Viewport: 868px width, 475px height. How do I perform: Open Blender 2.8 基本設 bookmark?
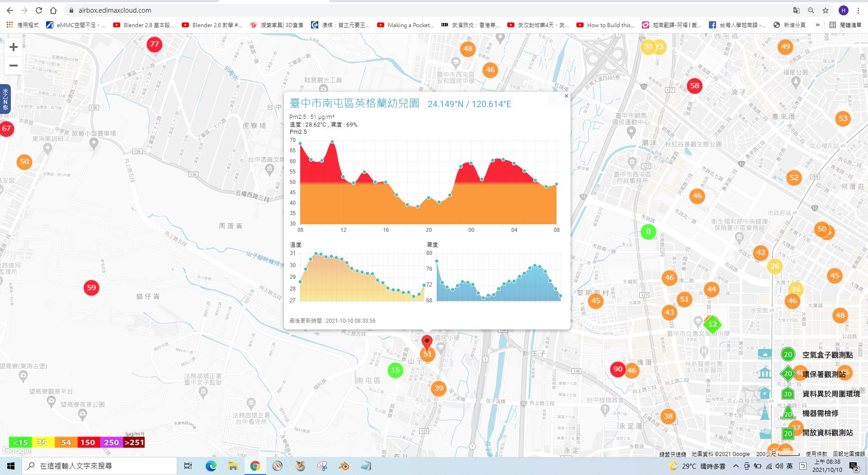pyautogui.click(x=144, y=25)
